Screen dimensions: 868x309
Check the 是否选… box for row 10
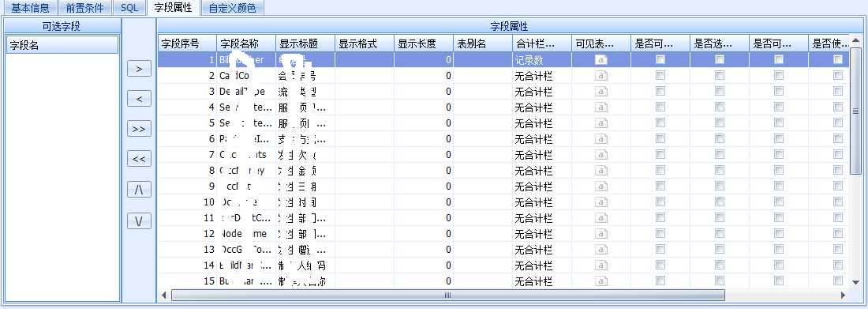point(720,202)
